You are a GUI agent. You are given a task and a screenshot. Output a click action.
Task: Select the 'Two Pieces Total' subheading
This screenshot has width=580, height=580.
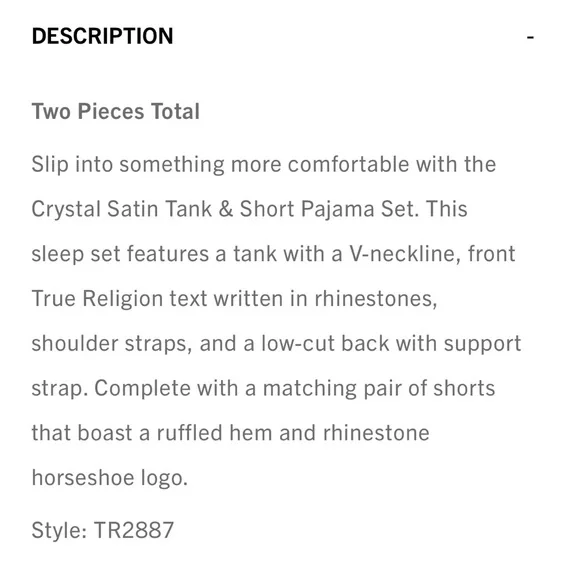tap(116, 111)
